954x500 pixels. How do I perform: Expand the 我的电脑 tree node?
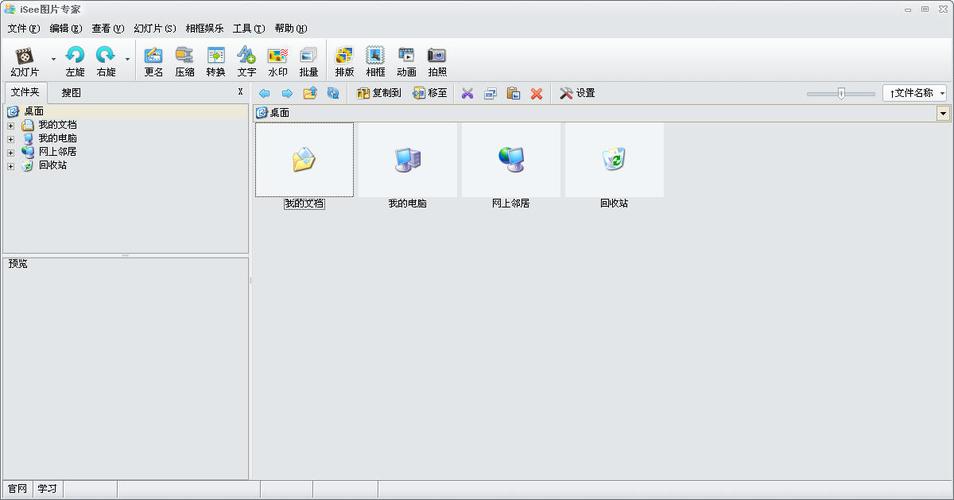(10, 139)
